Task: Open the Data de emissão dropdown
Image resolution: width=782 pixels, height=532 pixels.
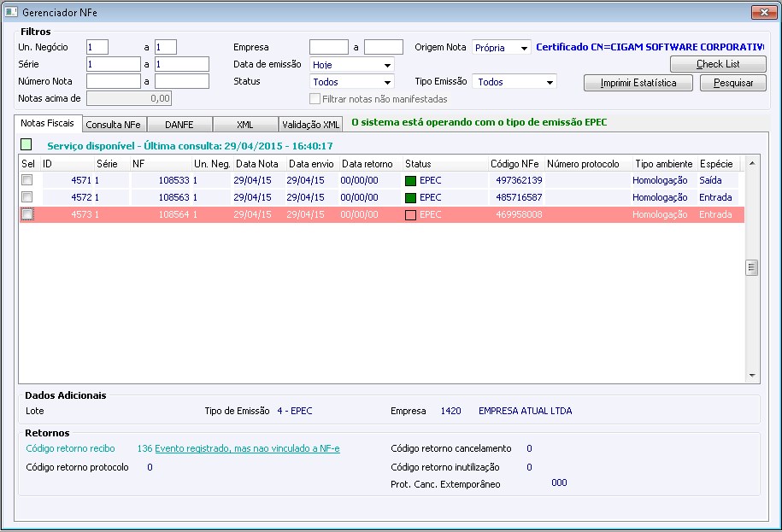Action: [x=387, y=65]
